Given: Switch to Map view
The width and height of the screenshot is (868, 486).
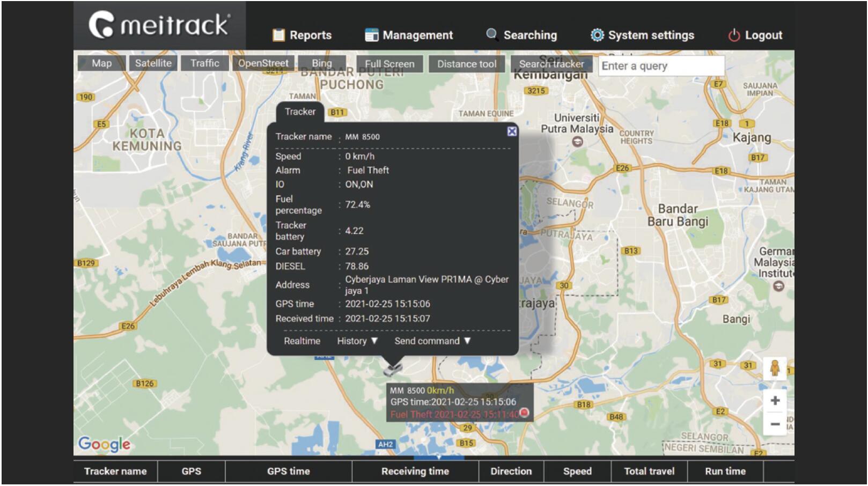Looking at the screenshot, I should [101, 63].
